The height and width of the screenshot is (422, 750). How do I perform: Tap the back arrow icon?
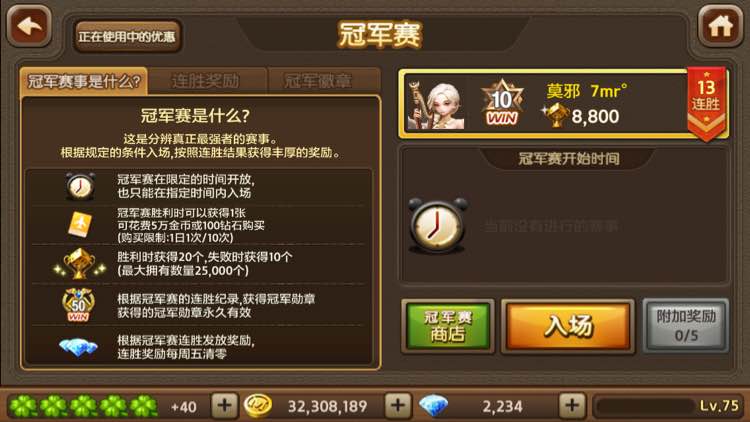29,26
